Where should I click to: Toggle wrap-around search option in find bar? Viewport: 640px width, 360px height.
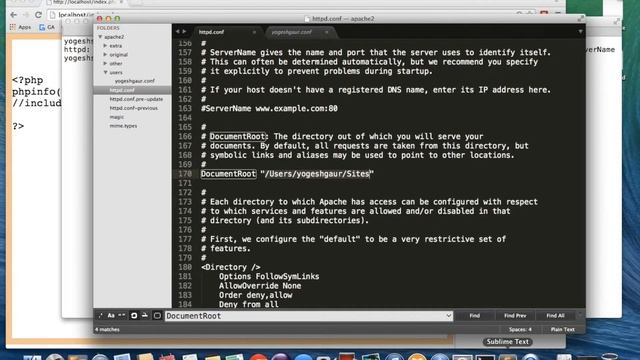pyautogui.click(x=133, y=316)
